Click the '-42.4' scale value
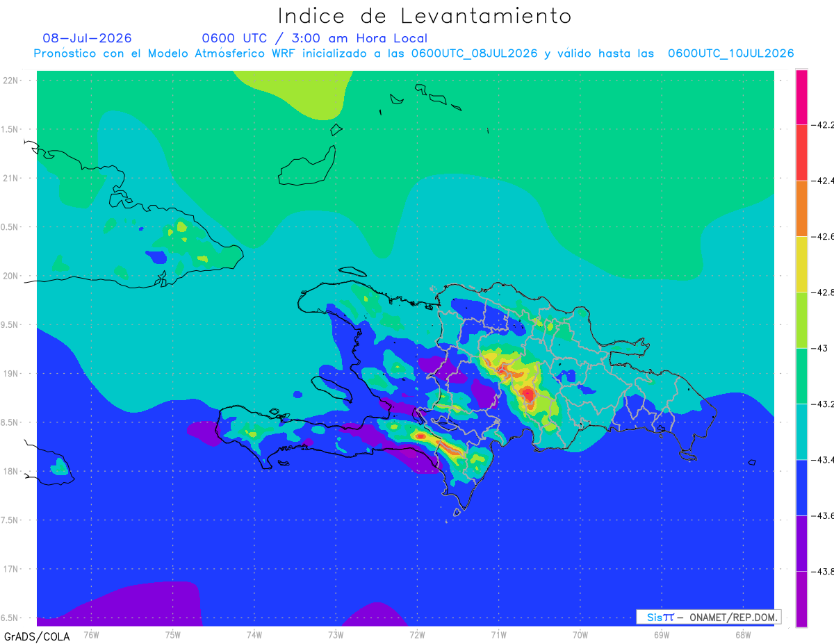The width and height of the screenshot is (834, 644). [823, 181]
